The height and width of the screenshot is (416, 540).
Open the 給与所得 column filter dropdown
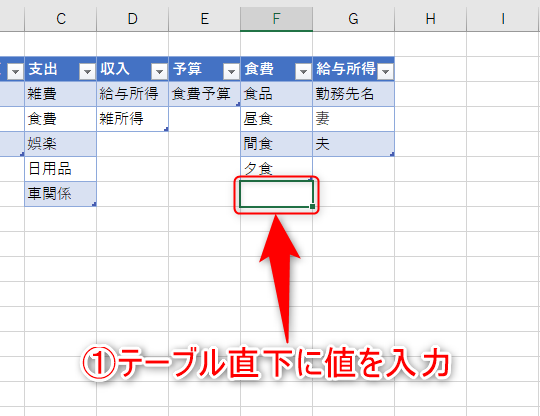pyautogui.click(x=385, y=72)
